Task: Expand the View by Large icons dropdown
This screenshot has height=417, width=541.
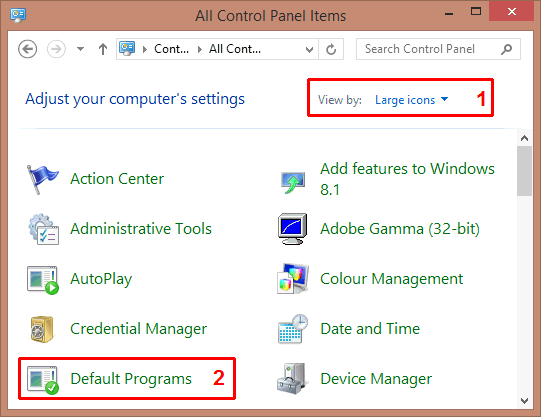Action: (x=411, y=100)
